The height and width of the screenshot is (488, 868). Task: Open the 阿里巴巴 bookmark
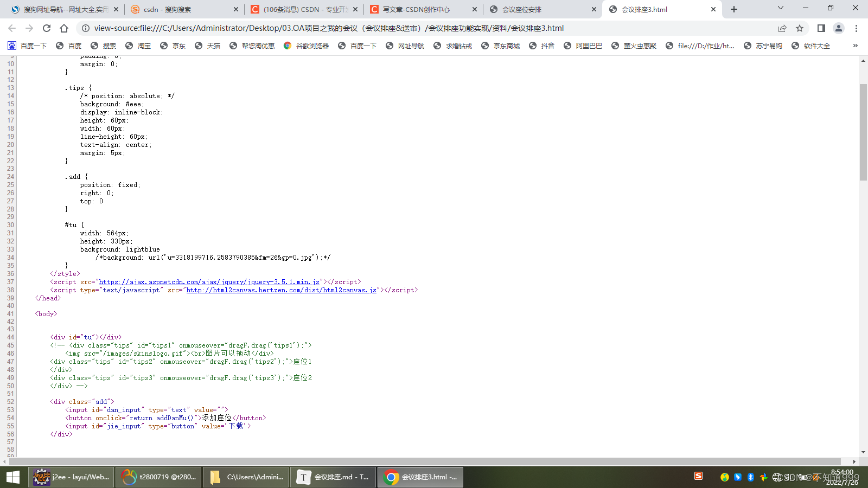[583, 46]
